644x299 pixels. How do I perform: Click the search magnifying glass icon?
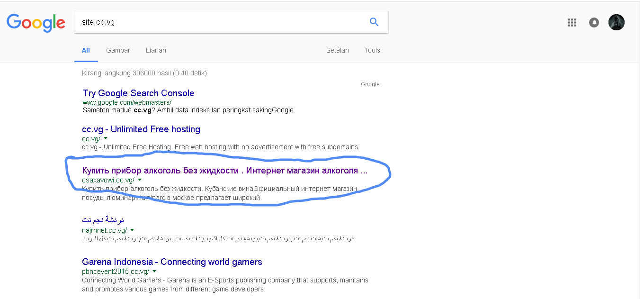pos(374,22)
